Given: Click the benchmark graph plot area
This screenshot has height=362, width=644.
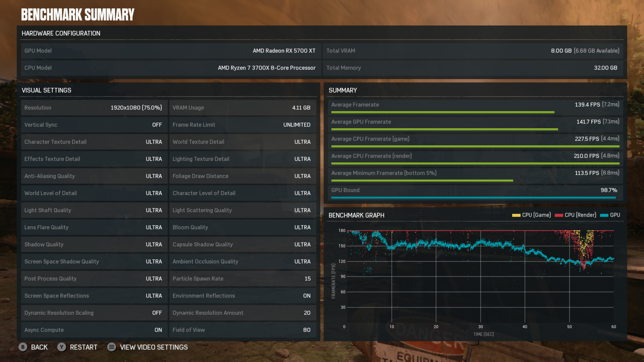Looking at the screenshot, I should click(x=480, y=276).
